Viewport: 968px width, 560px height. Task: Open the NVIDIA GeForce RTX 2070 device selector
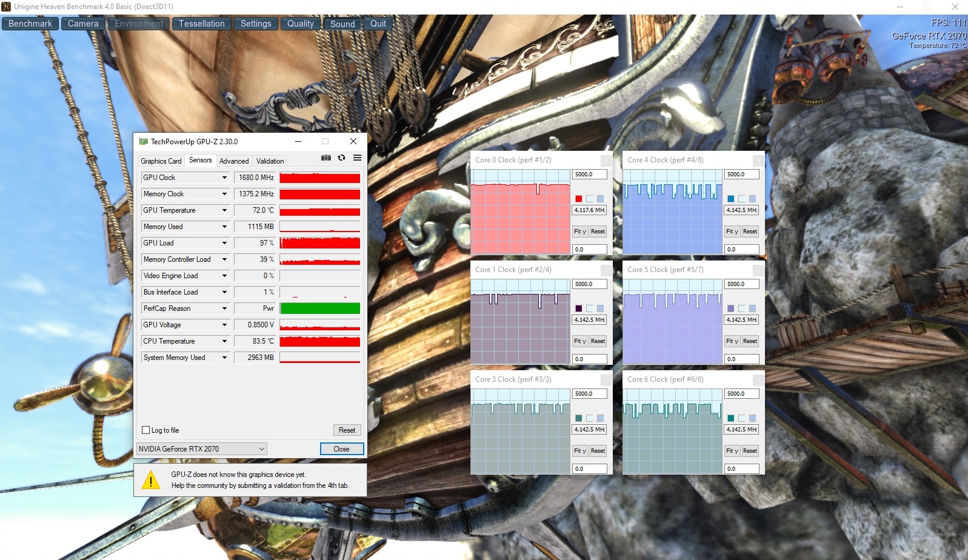pos(202,449)
